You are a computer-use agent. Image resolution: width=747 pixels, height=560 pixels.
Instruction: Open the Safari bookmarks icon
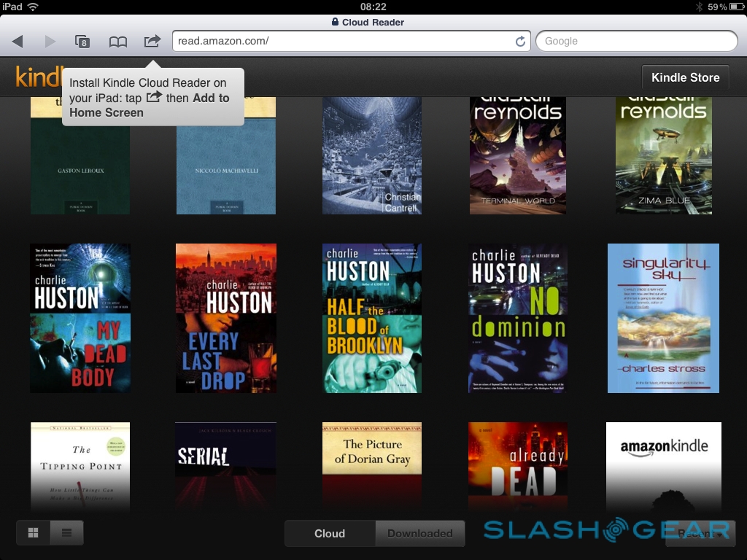coord(117,42)
